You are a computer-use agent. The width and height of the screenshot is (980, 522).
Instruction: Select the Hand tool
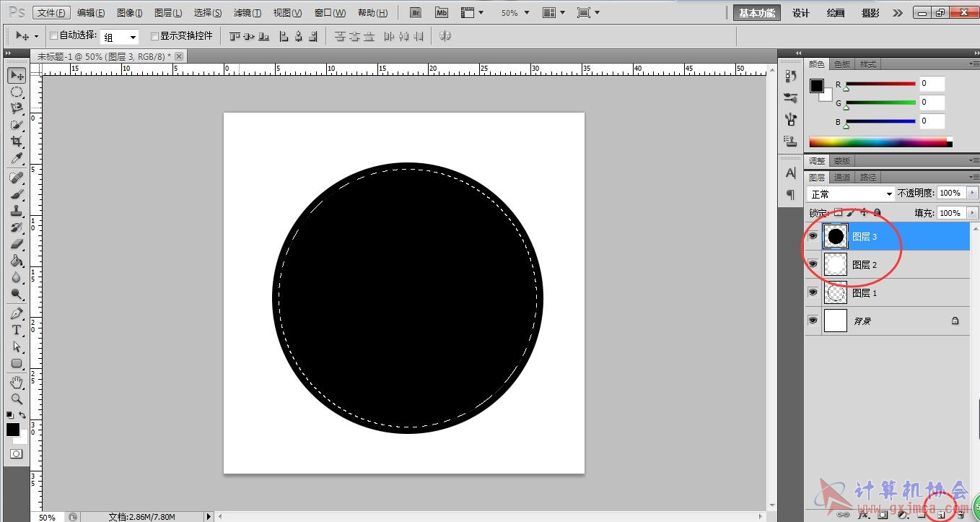[x=17, y=382]
